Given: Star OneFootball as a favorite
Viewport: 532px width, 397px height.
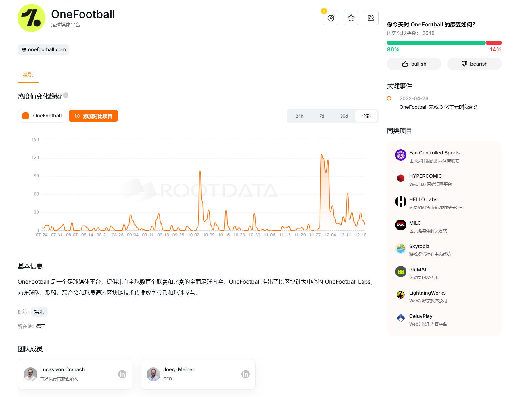Looking at the screenshot, I should pos(351,18).
